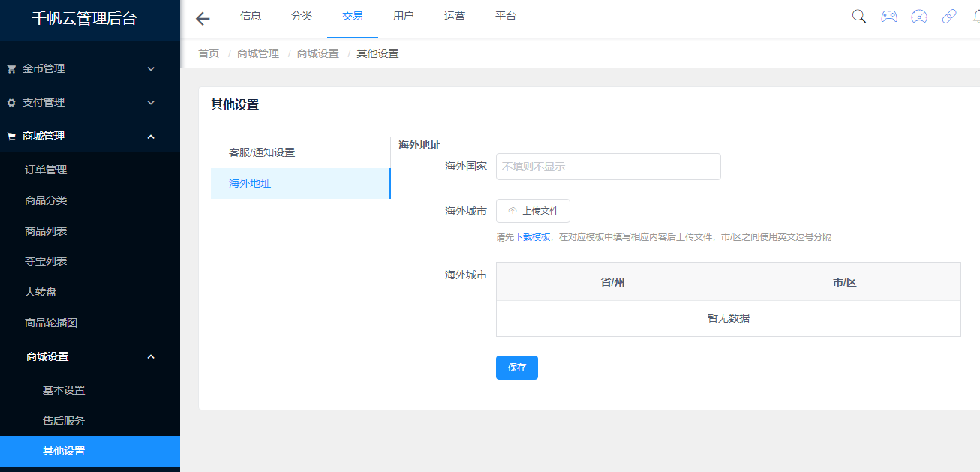Click the chain link icon

(x=949, y=17)
